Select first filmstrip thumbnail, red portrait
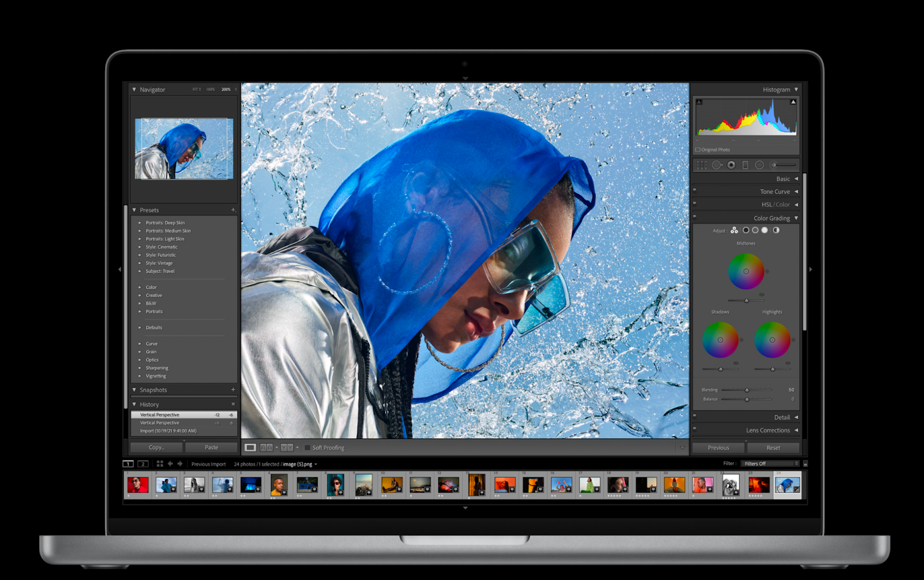924x580 pixels. [x=137, y=485]
